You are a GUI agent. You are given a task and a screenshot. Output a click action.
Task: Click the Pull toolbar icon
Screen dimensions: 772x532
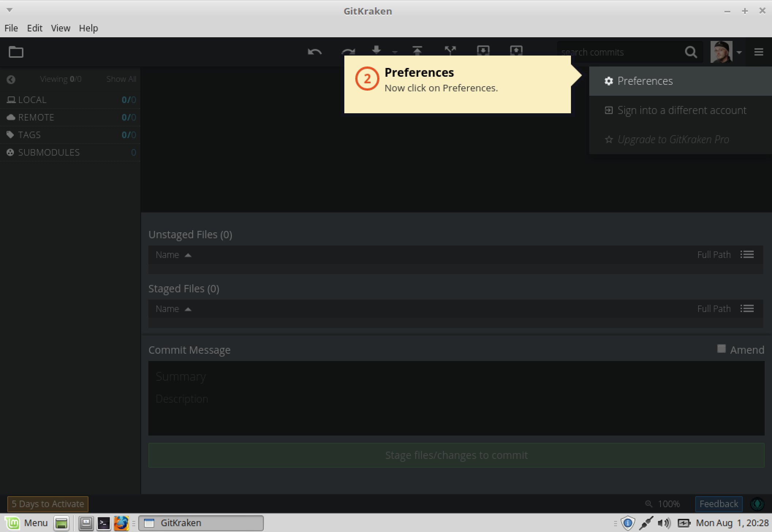(376, 50)
